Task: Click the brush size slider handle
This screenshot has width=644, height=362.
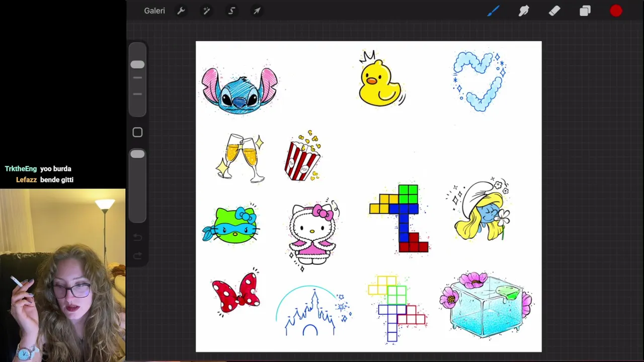Action: [137, 65]
